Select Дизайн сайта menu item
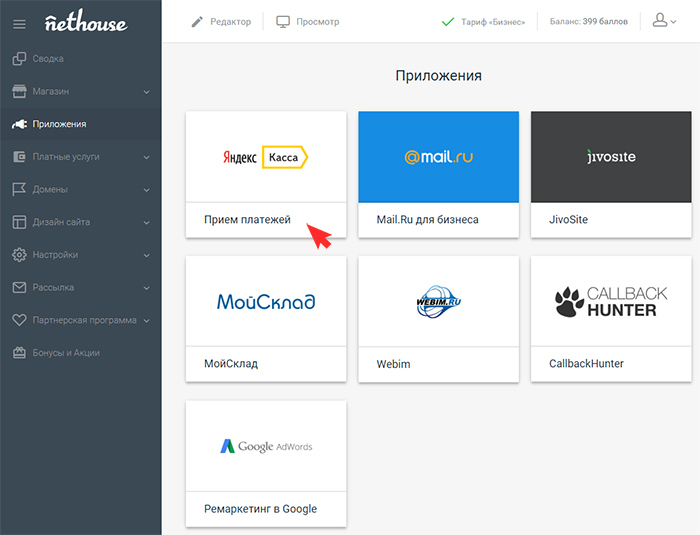 pos(61,222)
